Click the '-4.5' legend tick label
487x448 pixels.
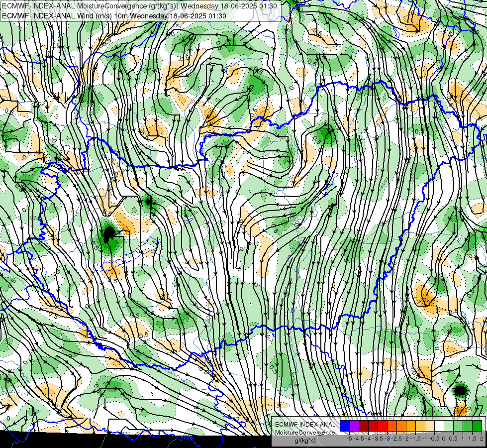coord(359,439)
